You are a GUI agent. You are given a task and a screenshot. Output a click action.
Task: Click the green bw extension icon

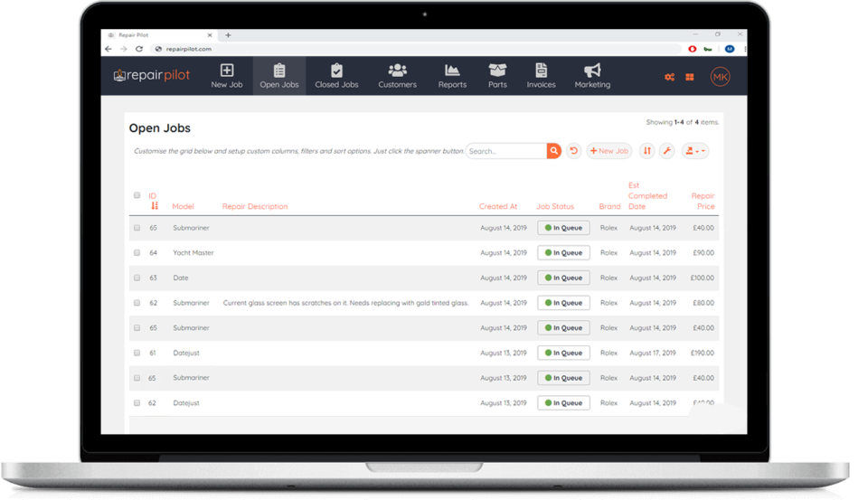point(708,49)
